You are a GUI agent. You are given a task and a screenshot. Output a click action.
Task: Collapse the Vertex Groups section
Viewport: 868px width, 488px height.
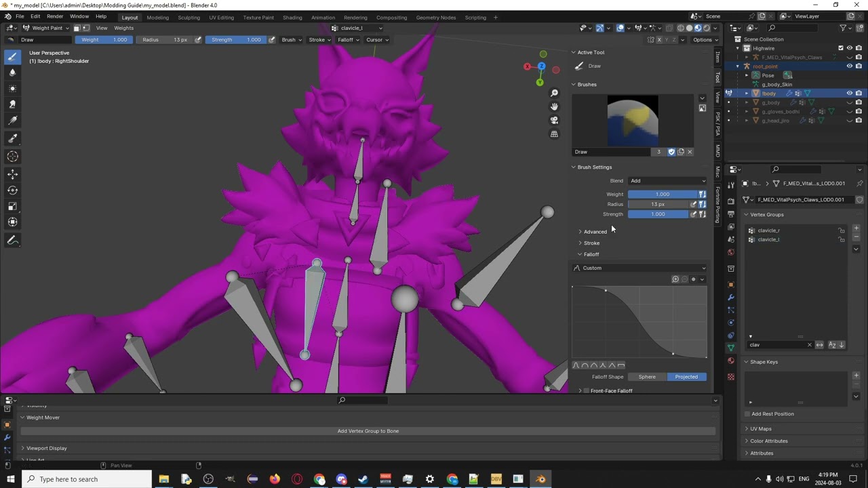(x=766, y=215)
